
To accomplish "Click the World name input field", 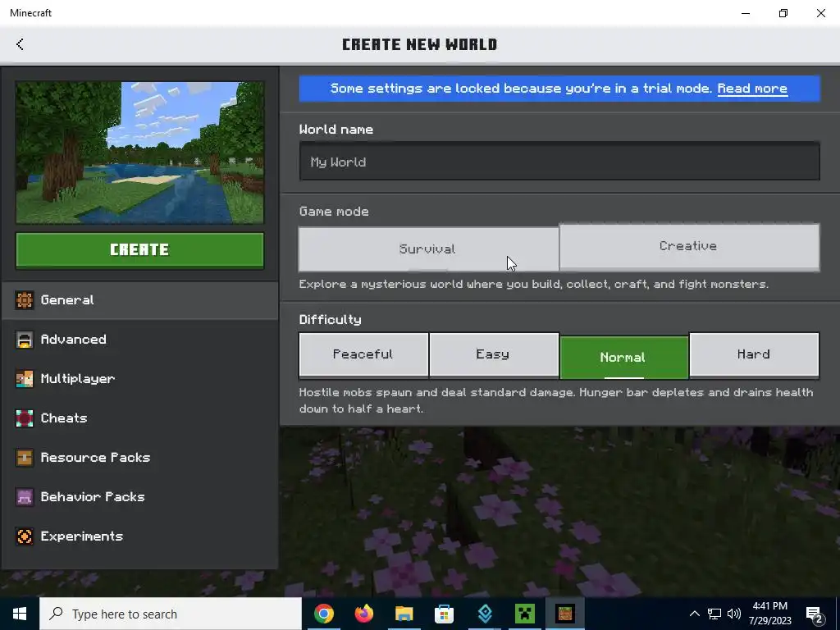I will (559, 162).
